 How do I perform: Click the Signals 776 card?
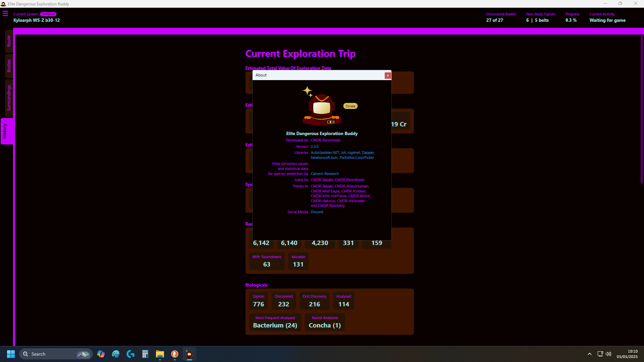pos(258,301)
